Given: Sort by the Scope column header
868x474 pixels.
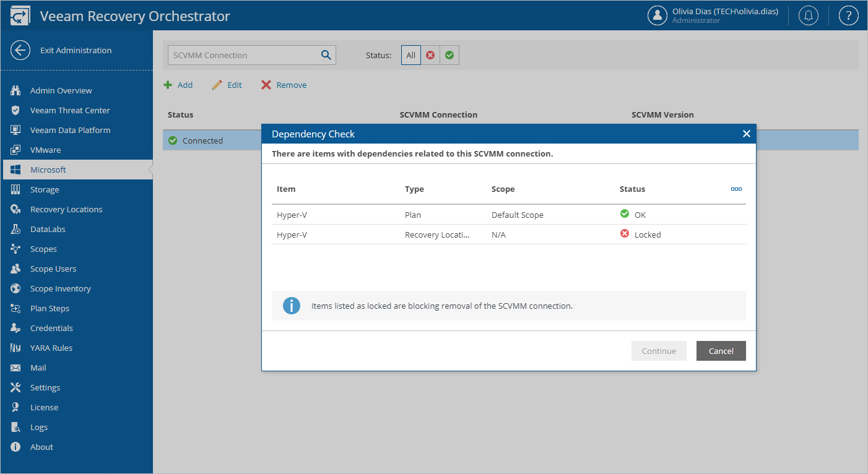Looking at the screenshot, I should (x=503, y=189).
